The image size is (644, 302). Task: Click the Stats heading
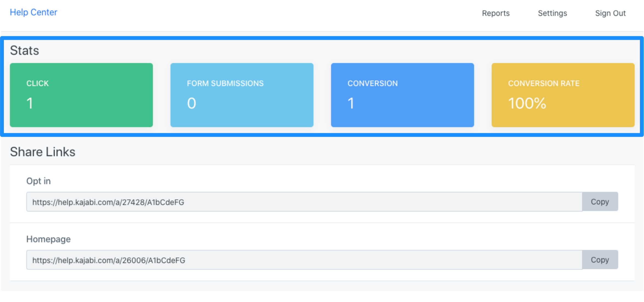24,50
